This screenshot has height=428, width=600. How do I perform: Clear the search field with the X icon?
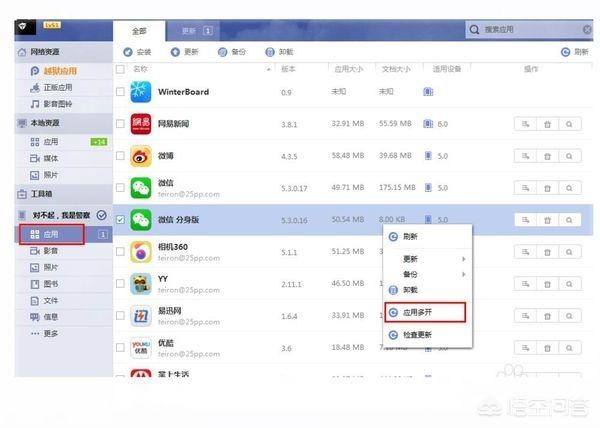pyautogui.click(x=587, y=29)
